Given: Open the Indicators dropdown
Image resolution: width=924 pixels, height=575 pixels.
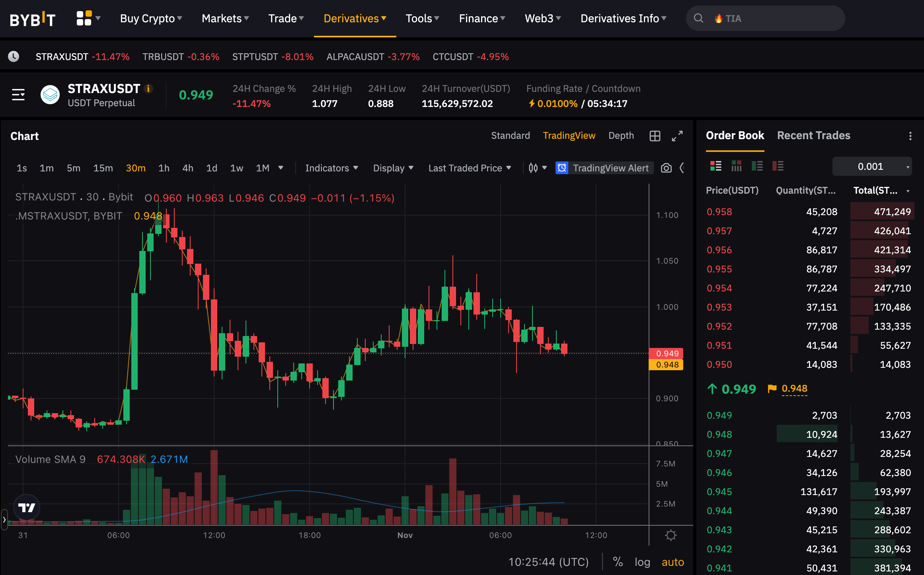Looking at the screenshot, I should (x=332, y=168).
